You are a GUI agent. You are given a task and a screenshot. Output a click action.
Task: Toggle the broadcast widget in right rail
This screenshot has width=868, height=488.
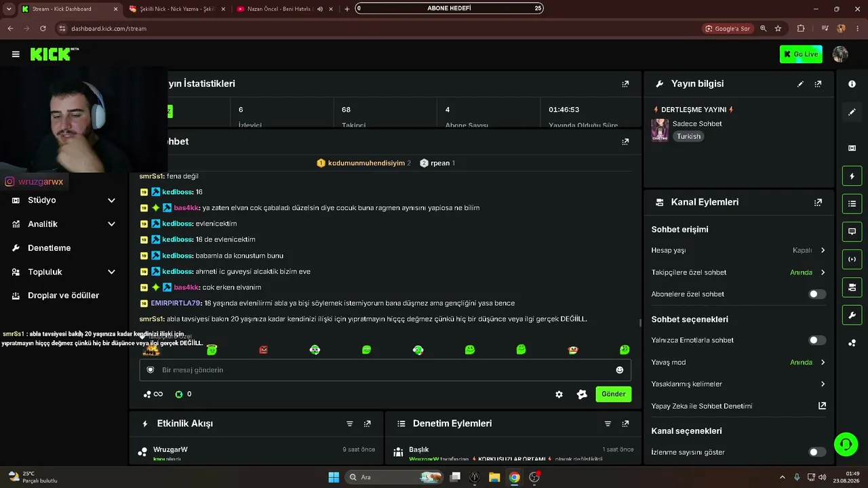852,260
